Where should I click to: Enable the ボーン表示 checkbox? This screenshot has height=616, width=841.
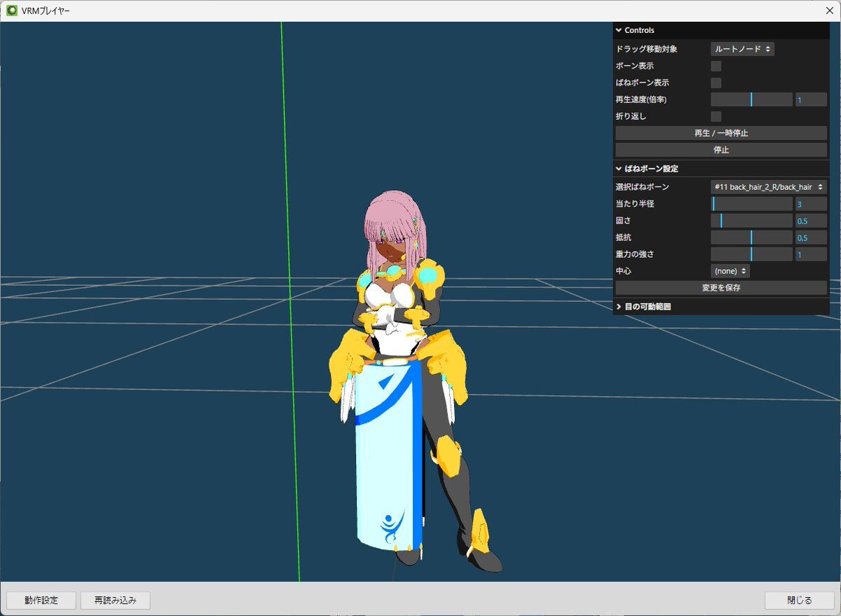click(x=716, y=66)
